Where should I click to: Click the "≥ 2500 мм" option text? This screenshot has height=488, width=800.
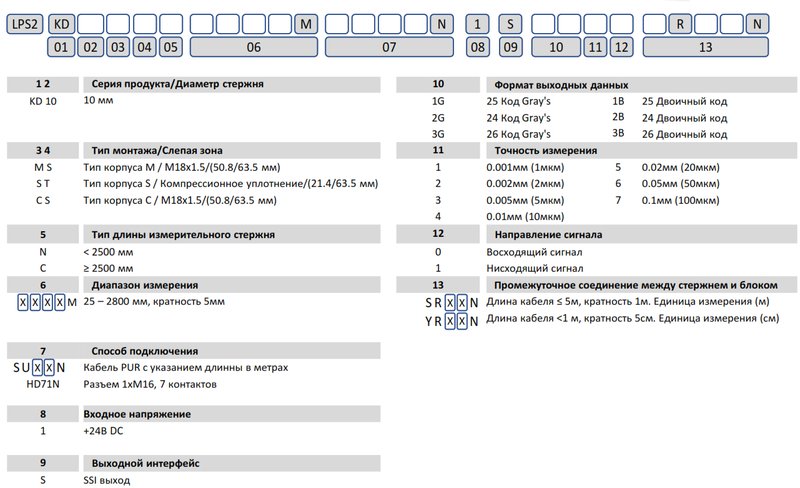108,269
